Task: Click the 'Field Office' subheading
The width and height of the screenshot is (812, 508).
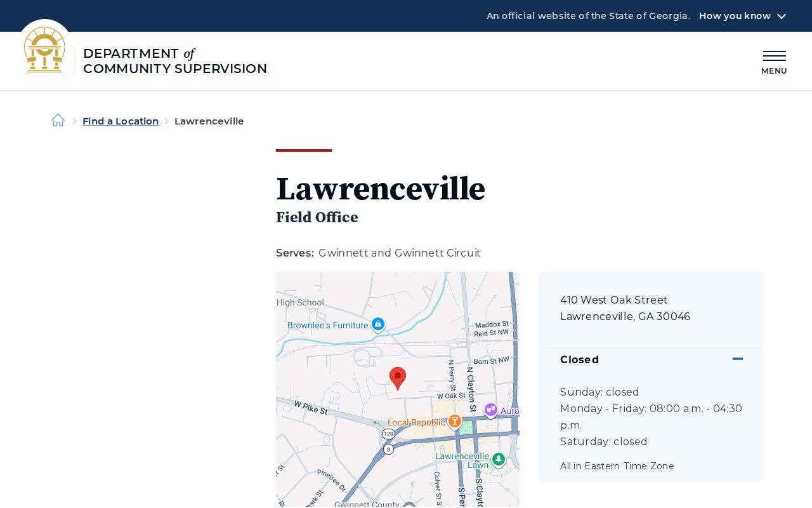Action: pyautogui.click(x=317, y=217)
